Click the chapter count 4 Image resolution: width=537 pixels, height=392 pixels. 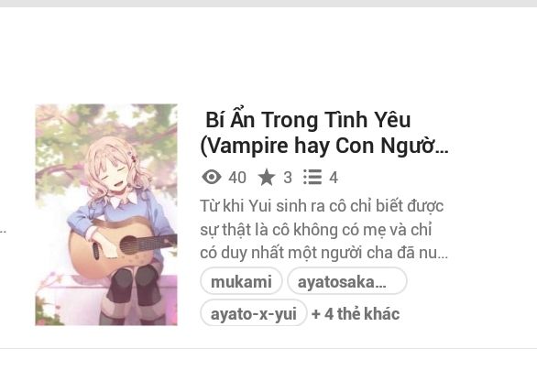pyautogui.click(x=334, y=178)
